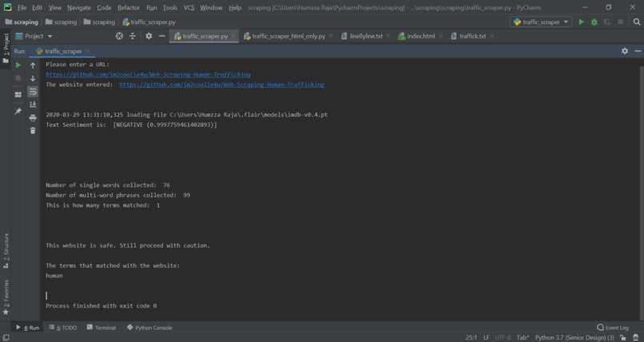Collapse all in Project panel
Viewport: 644px width, 342px height.
click(133, 36)
